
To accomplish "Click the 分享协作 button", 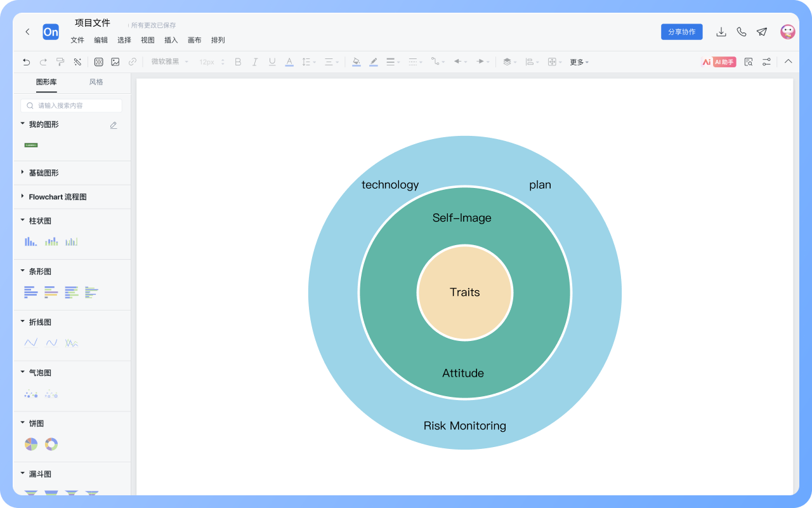I will [x=681, y=32].
